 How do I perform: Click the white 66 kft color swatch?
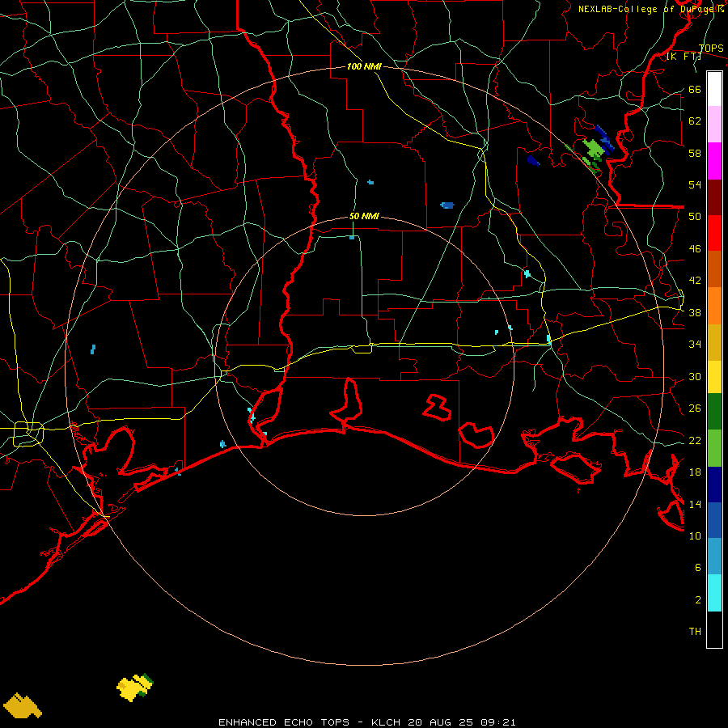click(x=714, y=89)
